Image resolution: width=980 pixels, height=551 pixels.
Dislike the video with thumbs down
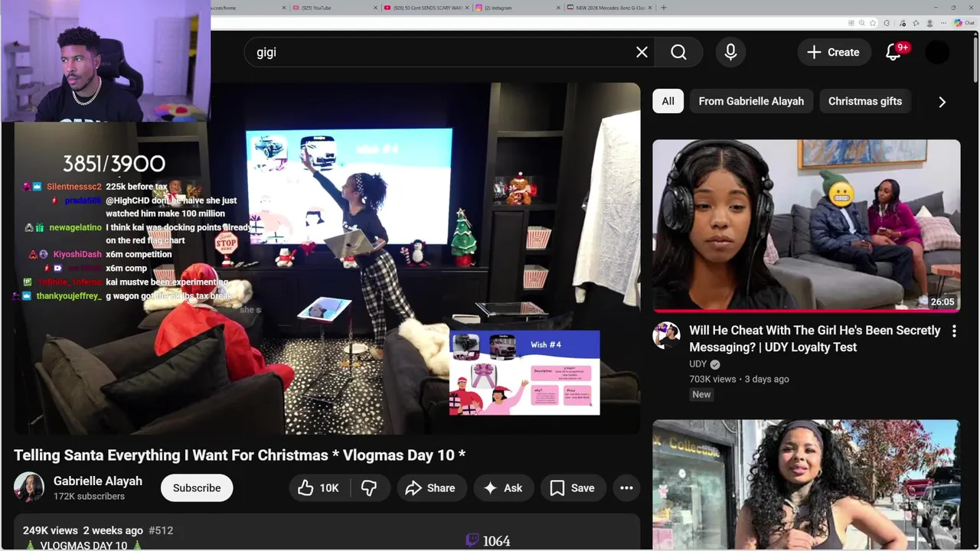pos(369,488)
